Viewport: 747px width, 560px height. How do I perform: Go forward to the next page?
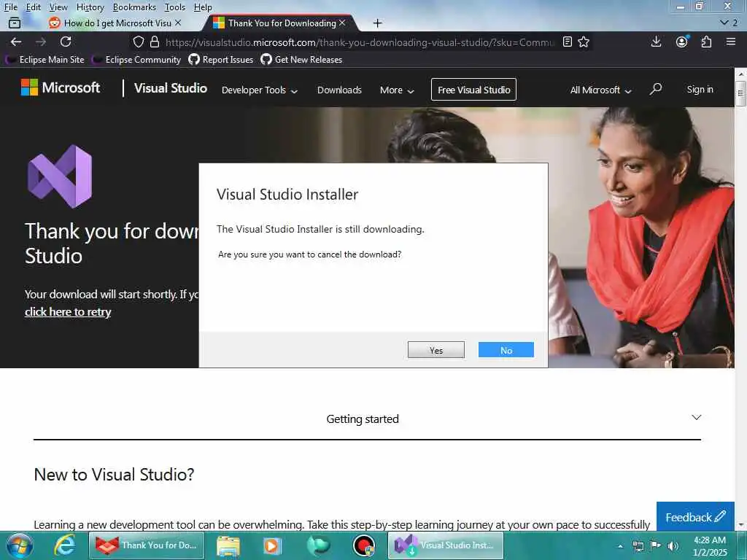(x=41, y=42)
